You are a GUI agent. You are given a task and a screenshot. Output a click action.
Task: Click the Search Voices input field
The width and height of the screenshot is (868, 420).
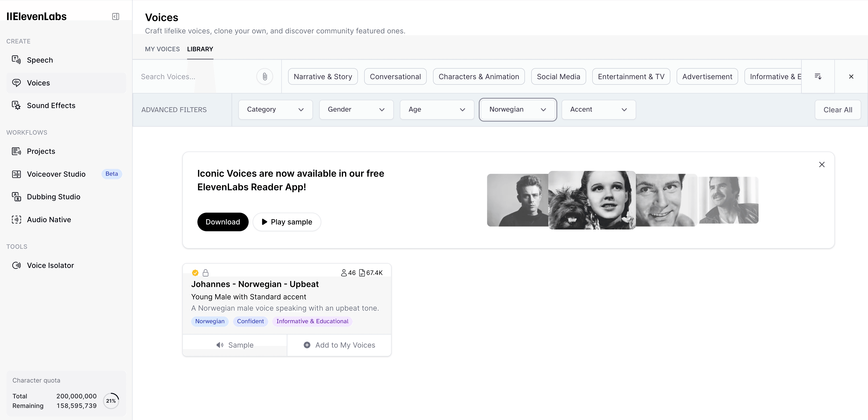(x=189, y=76)
